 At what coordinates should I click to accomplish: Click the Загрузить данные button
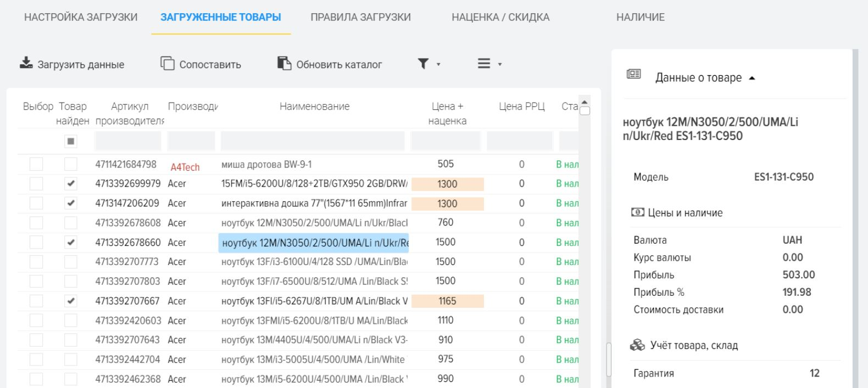click(x=80, y=64)
